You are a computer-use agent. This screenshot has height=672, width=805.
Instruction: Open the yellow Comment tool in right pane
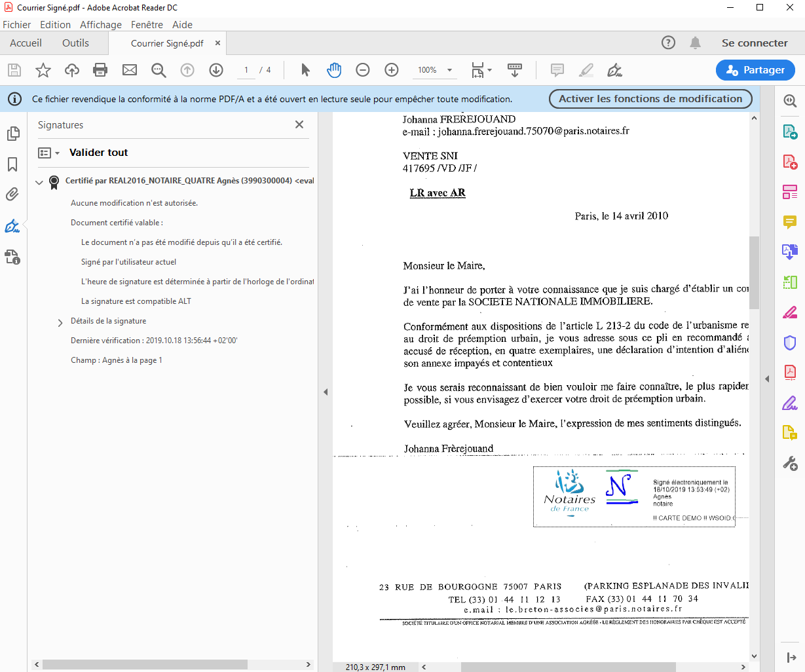pyautogui.click(x=790, y=222)
